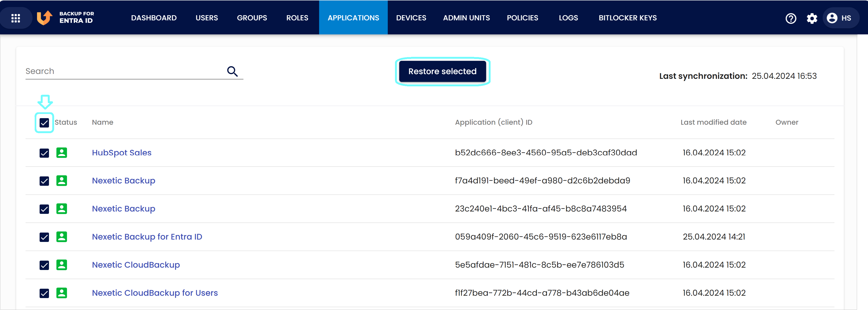
Task: Toggle the select-all checkbox in header
Action: (x=44, y=123)
